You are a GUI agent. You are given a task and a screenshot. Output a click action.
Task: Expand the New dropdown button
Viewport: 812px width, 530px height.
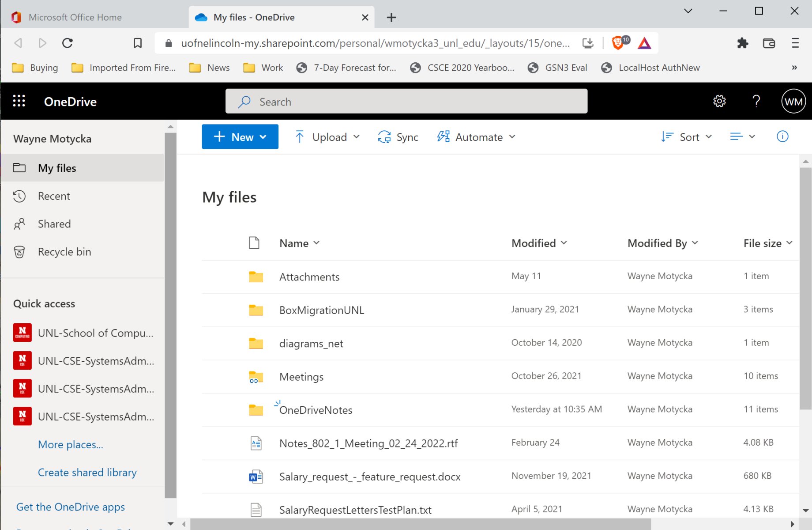coord(240,137)
